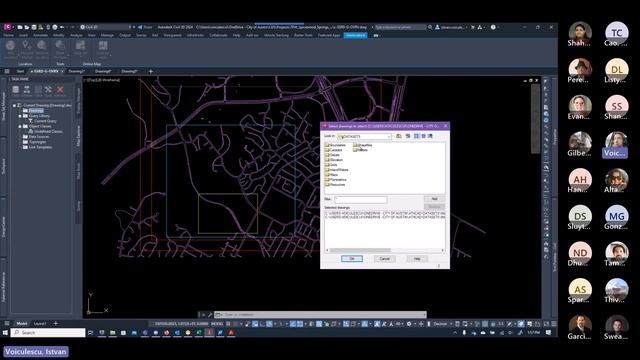The width and height of the screenshot is (640, 360).
Task: Open the Insert ribbon tab
Action: (x=23, y=36)
